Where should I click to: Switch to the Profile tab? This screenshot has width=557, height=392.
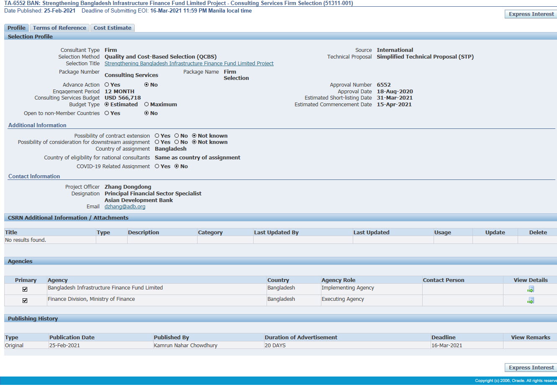[16, 28]
